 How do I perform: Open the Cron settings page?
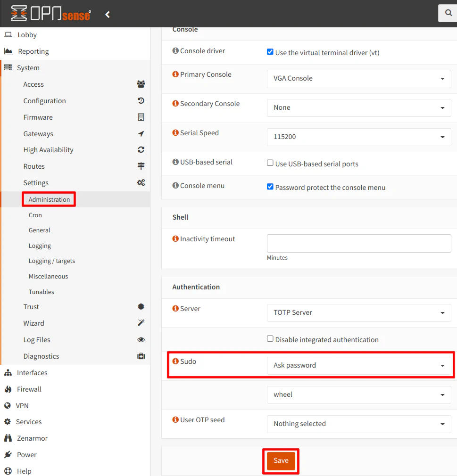(35, 215)
